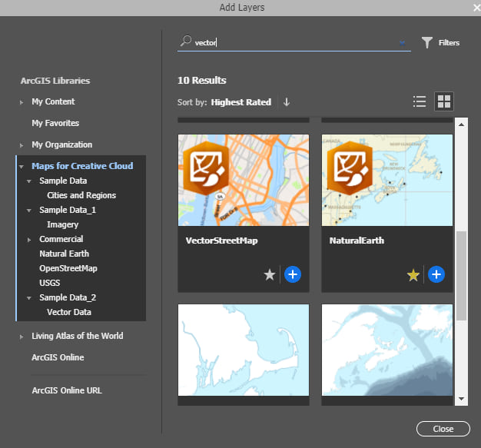Click the Filters label
The height and width of the screenshot is (448, 481).
pyautogui.click(x=449, y=43)
